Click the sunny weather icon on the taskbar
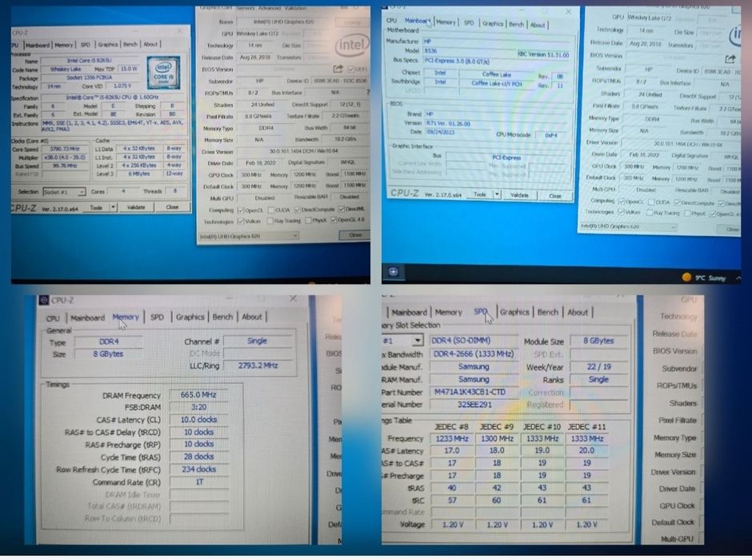Viewport: 752px width, 560px height. pos(686,277)
